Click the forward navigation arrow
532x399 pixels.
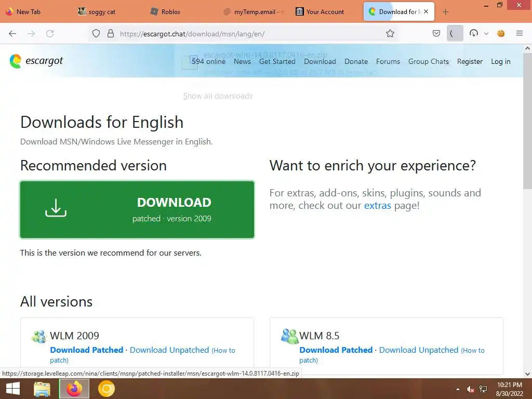point(31,34)
